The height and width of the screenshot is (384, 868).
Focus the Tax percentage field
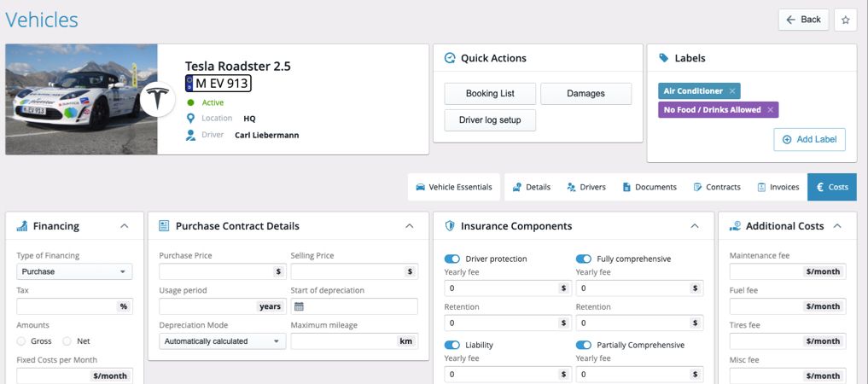[75, 306]
